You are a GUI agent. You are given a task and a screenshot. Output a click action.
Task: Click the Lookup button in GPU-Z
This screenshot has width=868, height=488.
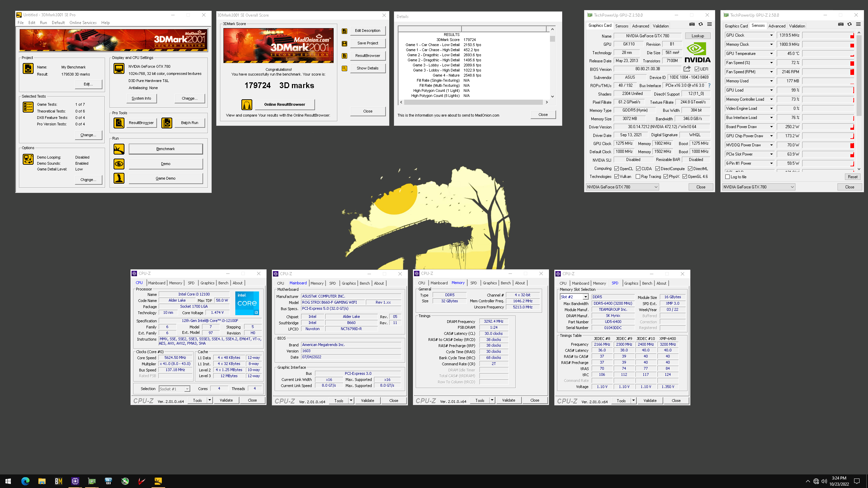pyautogui.click(x=698, y=36)
